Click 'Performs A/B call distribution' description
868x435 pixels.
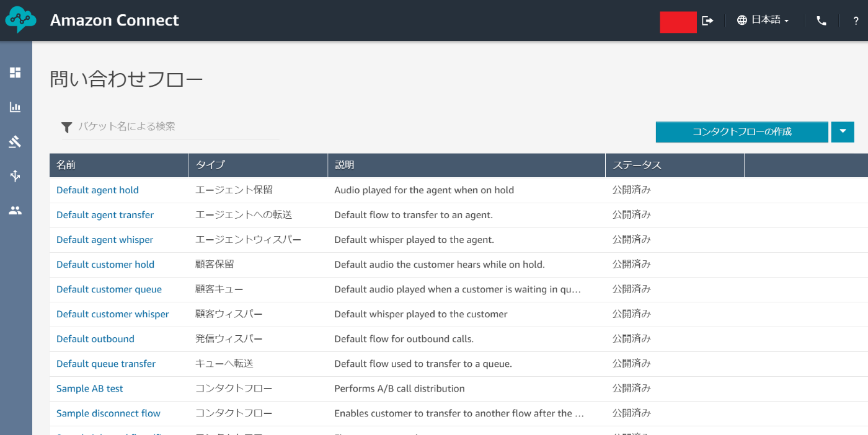400,389
